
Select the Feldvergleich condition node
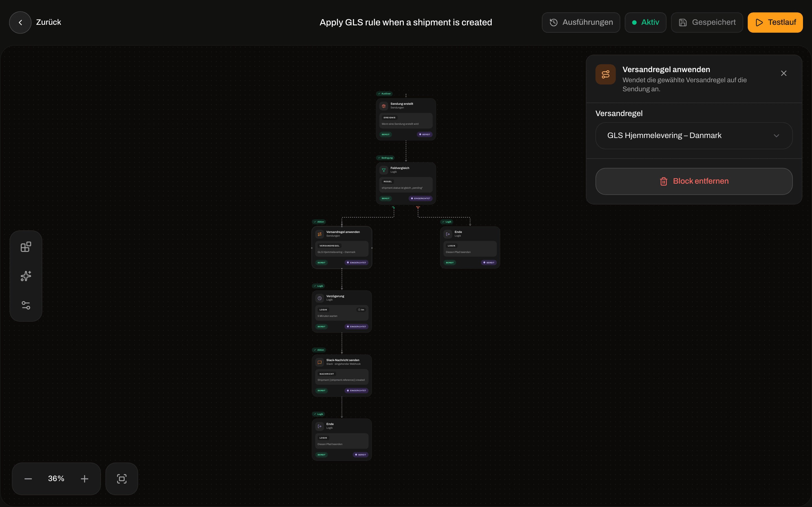pos(406,183)
